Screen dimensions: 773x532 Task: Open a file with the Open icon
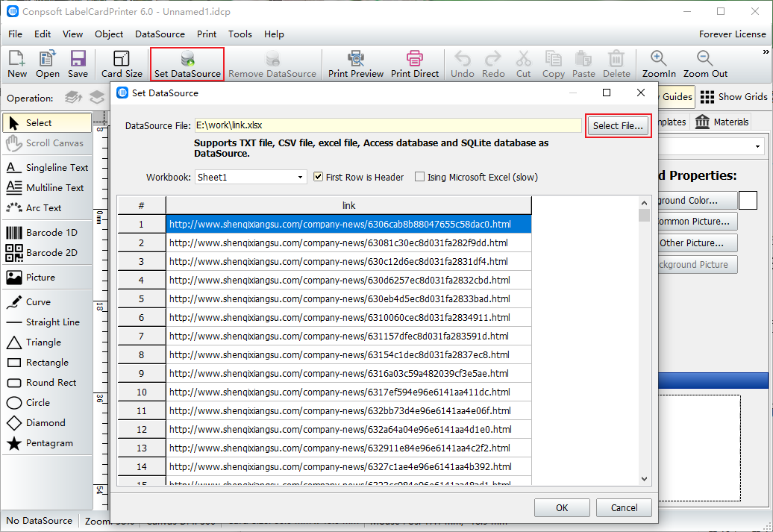pos(47,63)
